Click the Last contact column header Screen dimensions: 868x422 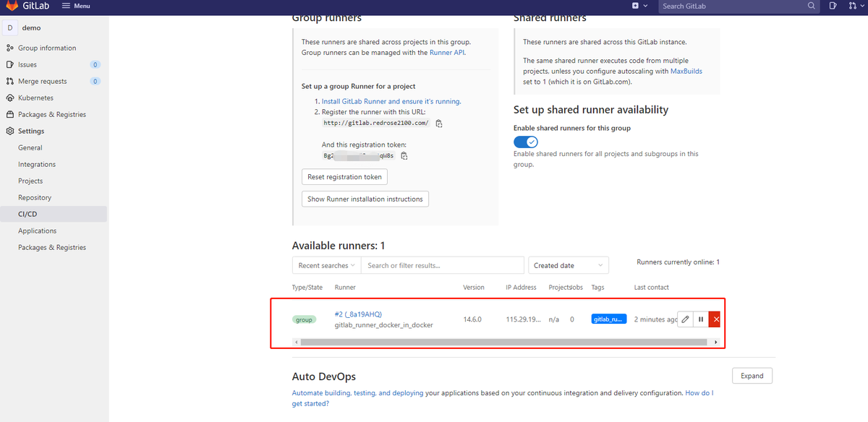tap(652, 288)
